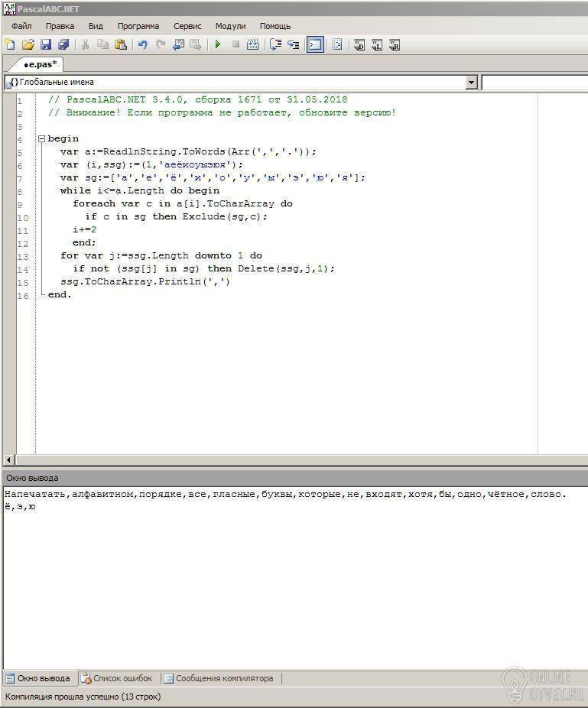
Task: Click the horizontal scrollbar left arrow
Action: tap(9, 460)
